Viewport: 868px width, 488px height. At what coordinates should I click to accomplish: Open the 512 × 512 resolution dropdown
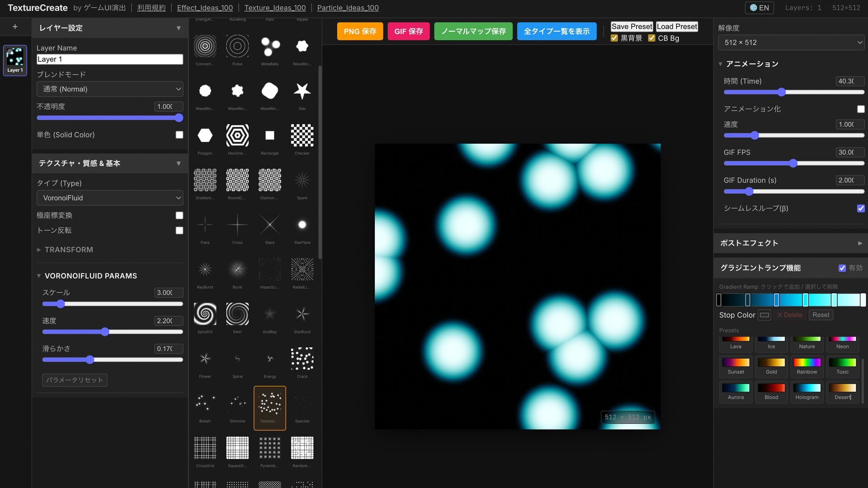coord(791,42)
